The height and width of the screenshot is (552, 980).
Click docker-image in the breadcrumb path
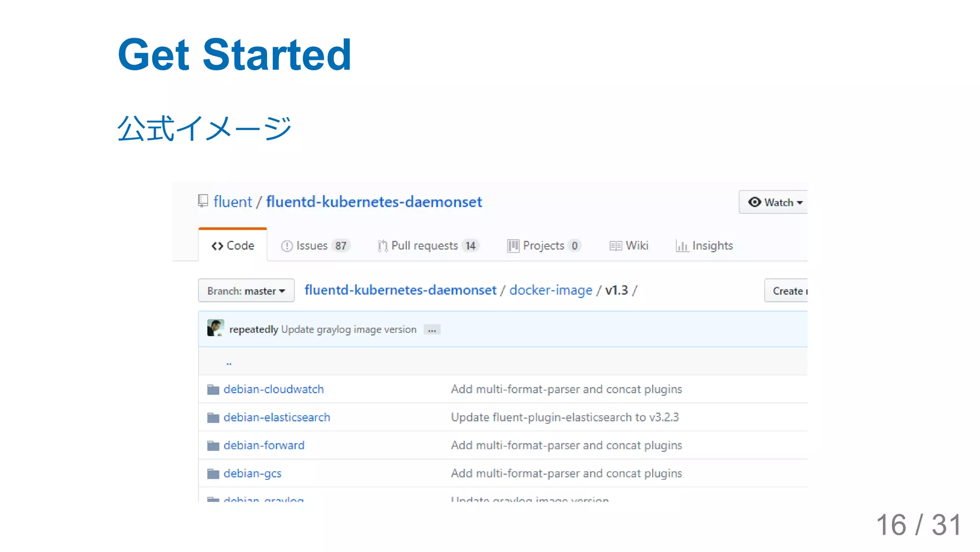(x=551, y=290)
